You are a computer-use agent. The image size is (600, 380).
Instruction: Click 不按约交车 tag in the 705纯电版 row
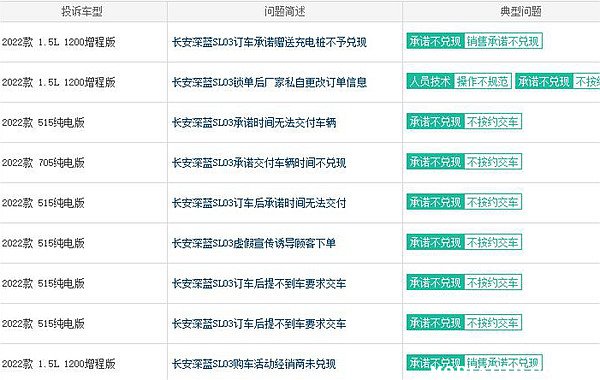point(493,161)
